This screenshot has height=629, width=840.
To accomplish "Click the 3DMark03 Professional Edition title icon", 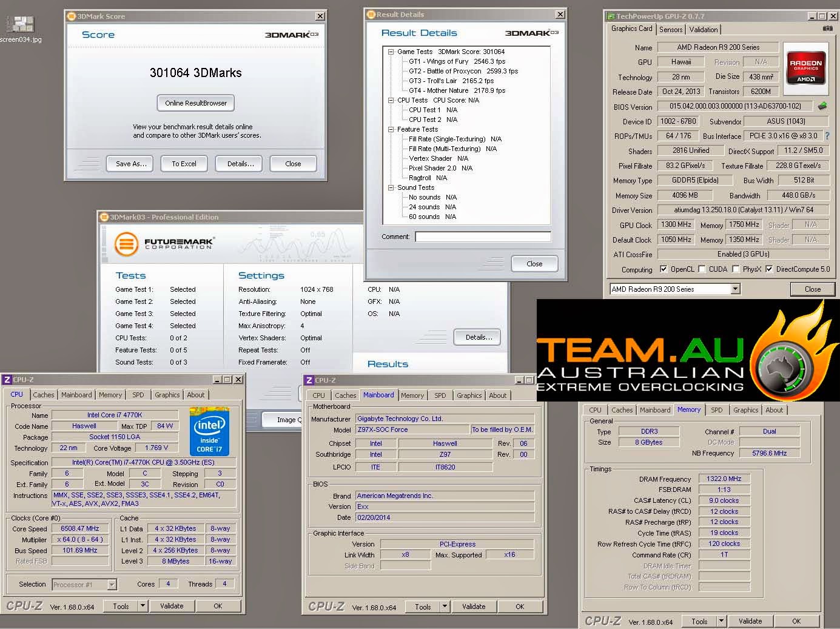I will [104, 217].
